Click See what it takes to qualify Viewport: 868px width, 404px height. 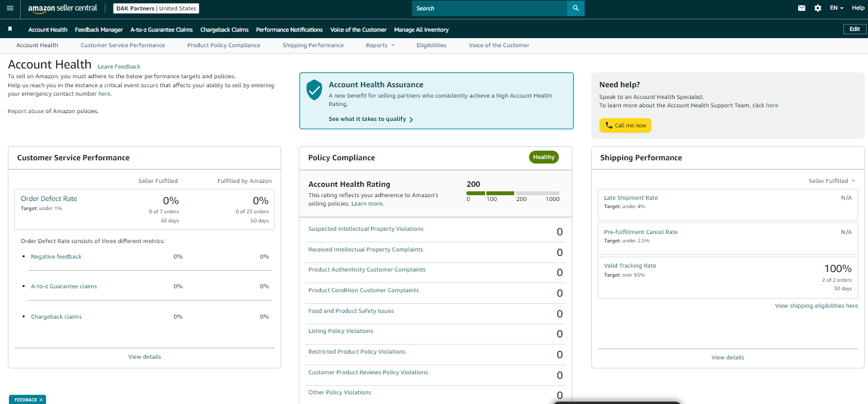(371, 119)
